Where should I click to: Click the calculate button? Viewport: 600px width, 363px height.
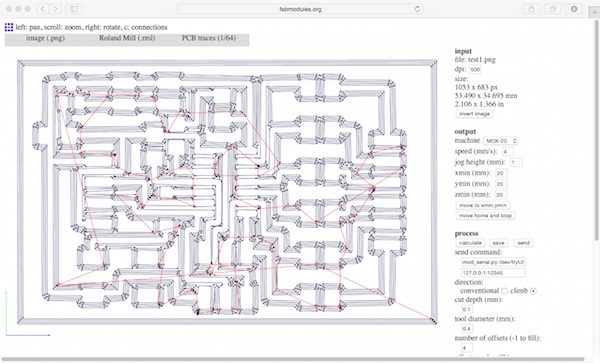pos(470,243)
